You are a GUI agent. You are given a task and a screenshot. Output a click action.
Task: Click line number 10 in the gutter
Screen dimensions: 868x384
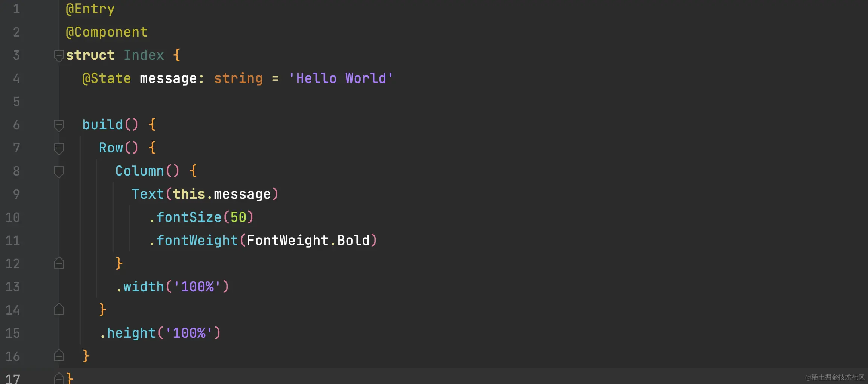(x=13, y=217)
